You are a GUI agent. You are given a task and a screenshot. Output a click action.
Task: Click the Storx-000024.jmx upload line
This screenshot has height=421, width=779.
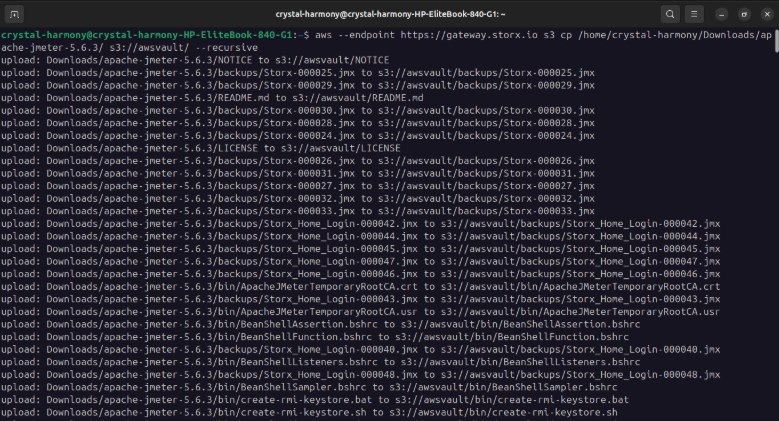click(x=298, y=136)
